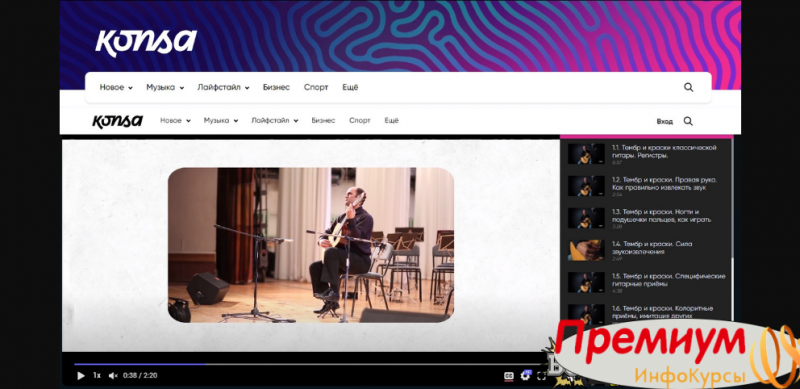Click the black Konsa logo in the second navbar
Viewport: 800px width, 389px height.
point(117,121)
